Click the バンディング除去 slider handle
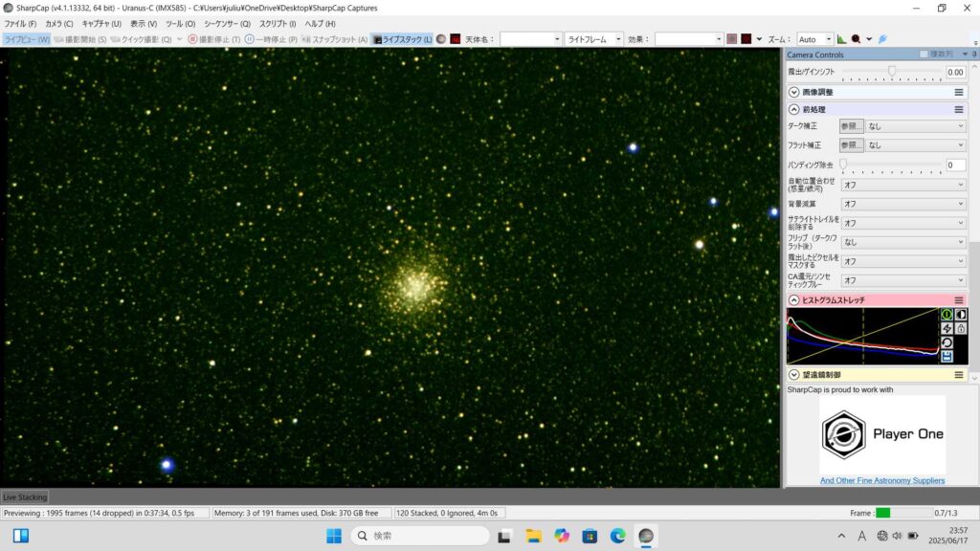This screenshot has width=980, height=551. tap(843, 164)
